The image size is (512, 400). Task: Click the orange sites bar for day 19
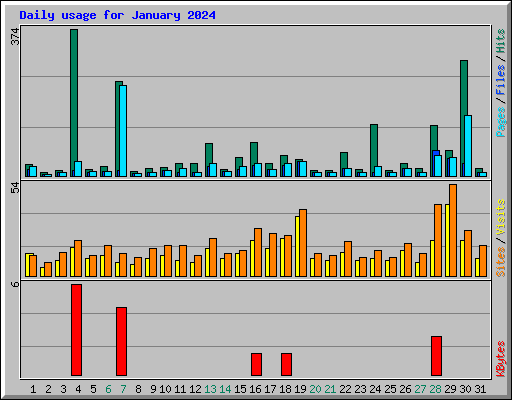pyautogui.click(x=303, y=243)
